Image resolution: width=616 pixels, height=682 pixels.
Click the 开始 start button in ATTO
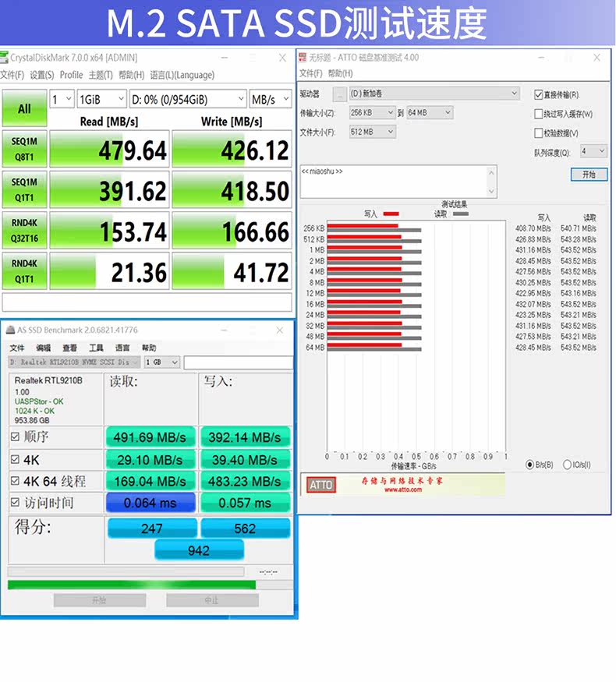click(x=589, y=175)
